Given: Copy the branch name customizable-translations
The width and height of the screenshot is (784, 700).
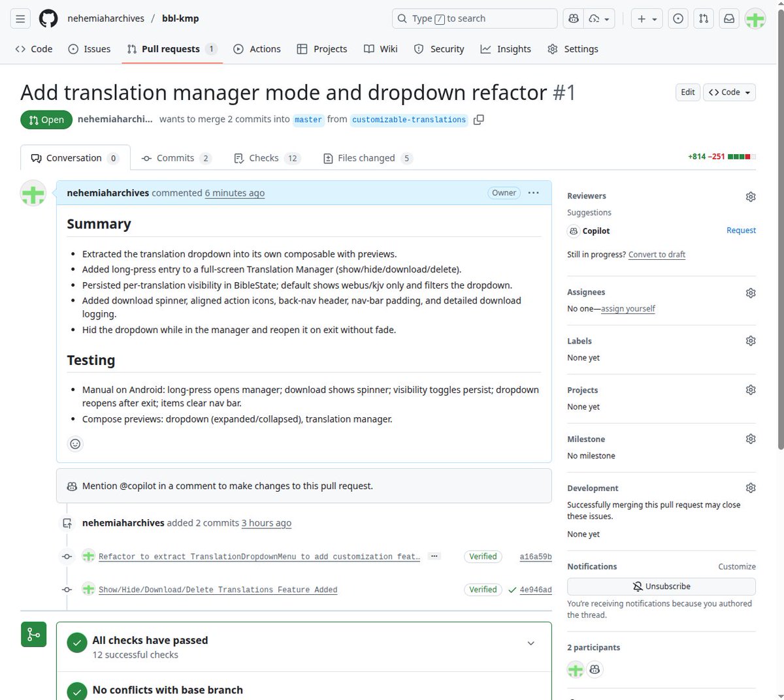Looking at the screenshot, I should (479, 119).
